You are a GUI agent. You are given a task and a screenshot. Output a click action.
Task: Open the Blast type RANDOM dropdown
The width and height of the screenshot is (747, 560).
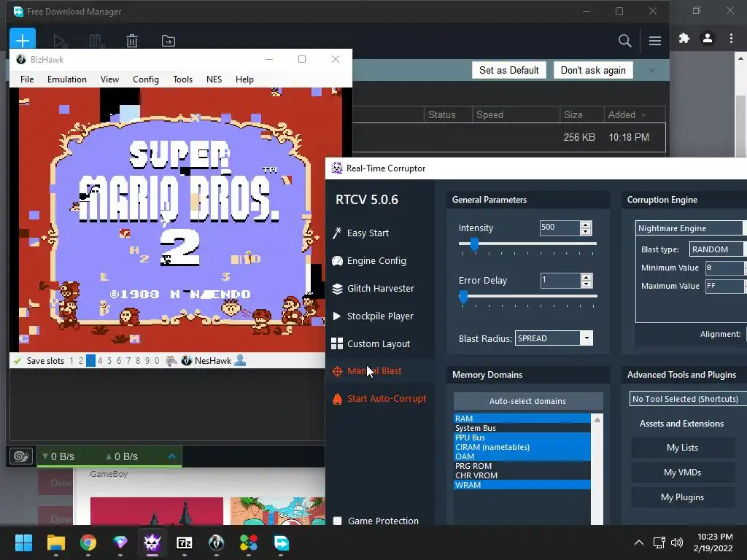(718, 249)
